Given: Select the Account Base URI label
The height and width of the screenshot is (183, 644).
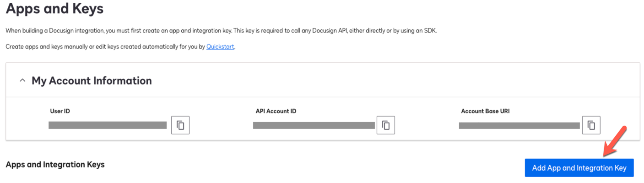Looking at the screenshot, I should point(486,111).
